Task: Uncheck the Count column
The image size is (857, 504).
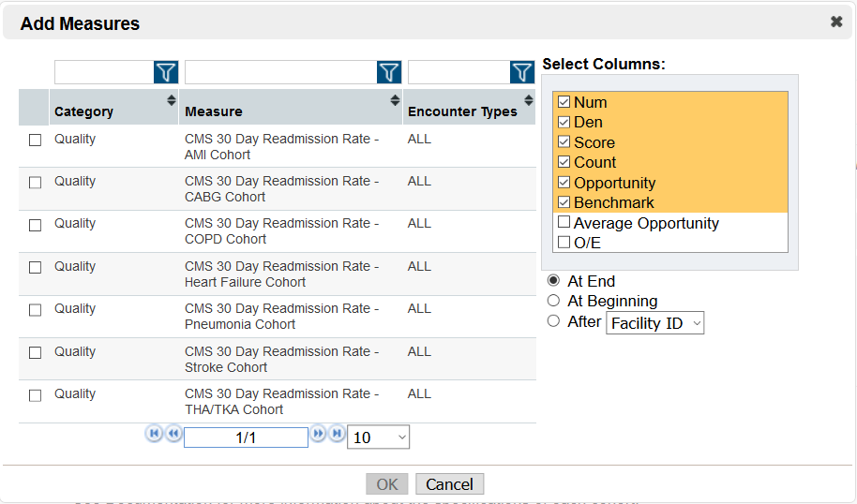Action: pos(564,162)
